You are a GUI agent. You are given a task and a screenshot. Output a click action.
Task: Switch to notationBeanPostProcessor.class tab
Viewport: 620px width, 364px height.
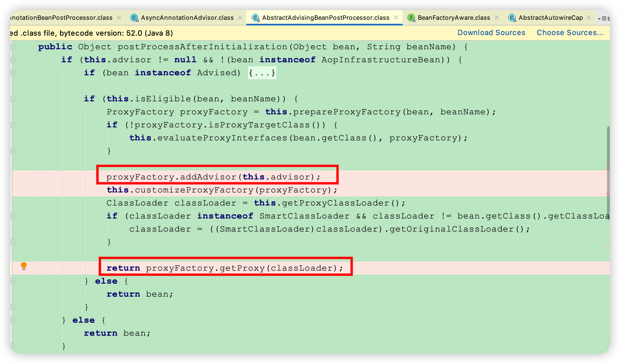61,18
